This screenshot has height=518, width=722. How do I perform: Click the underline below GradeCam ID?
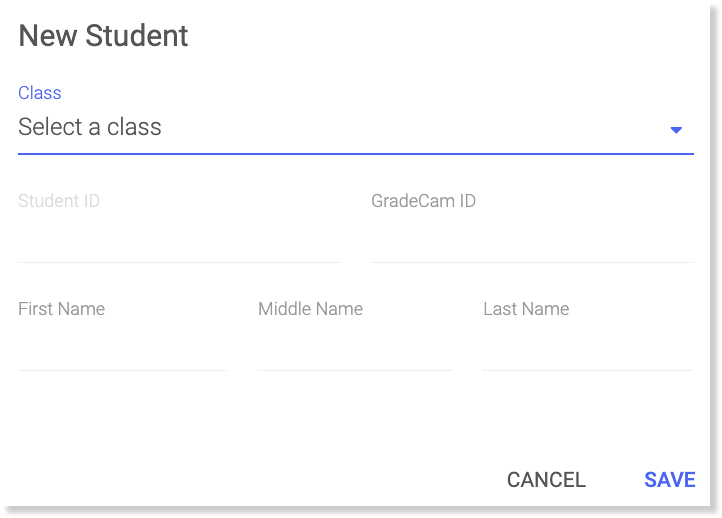click(x=531, y=262)
